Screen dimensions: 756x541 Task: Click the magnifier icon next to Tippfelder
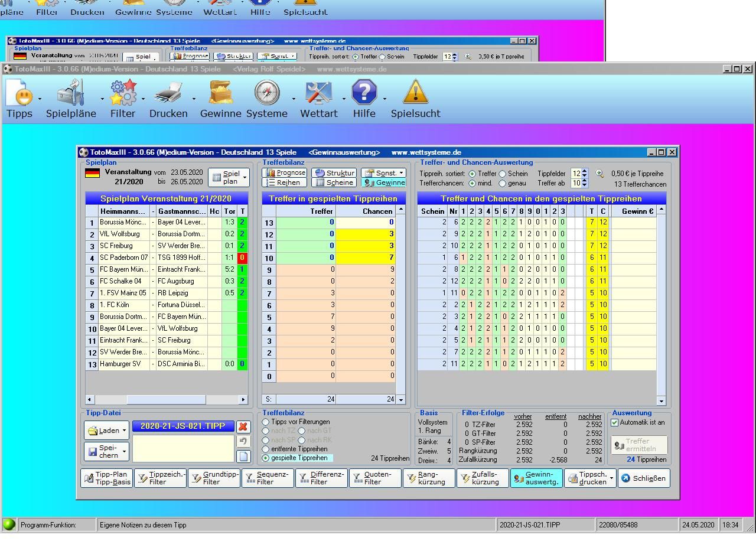click(x=599, y=174)
